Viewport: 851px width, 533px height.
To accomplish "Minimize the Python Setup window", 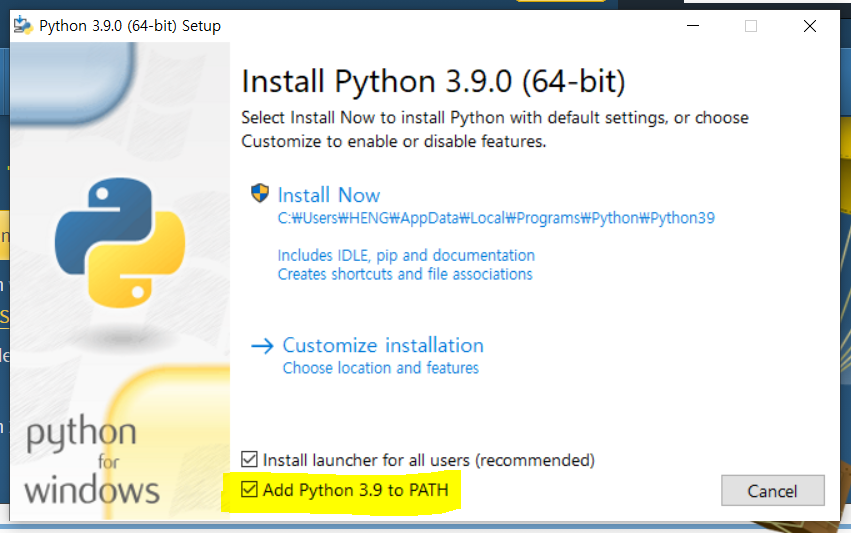I will (693, 26).
